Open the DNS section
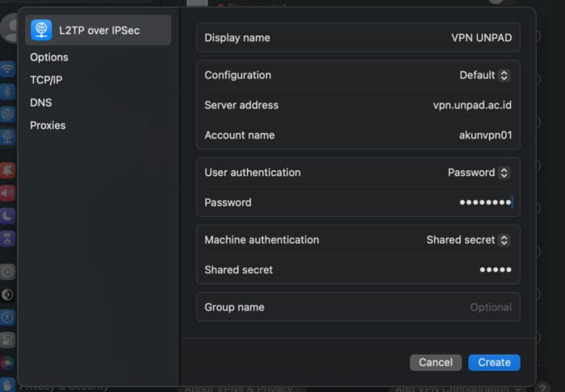This screenshot has width=565, height=392. pos(40,102)
